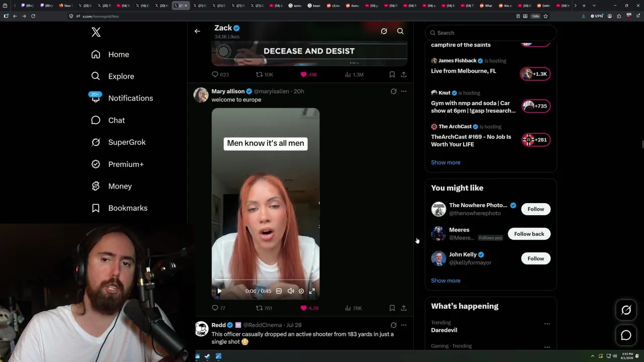644x362 pixels.
Task: Open the @ReddCinema handle link
Action: click(262, 325)
